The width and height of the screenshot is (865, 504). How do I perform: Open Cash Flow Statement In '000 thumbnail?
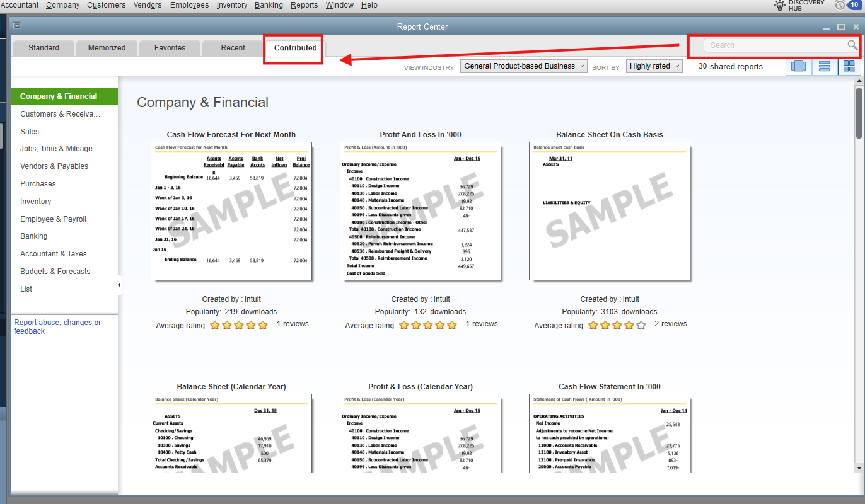click(x=610, y=433)
